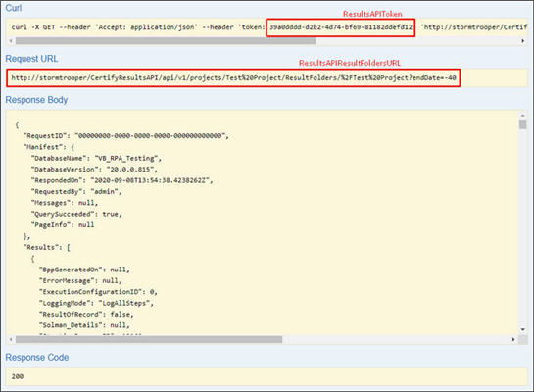534x392 pixels.
Task: Click the token value 39a0dddd-d2b2-4d74
Action: (341, 27)
